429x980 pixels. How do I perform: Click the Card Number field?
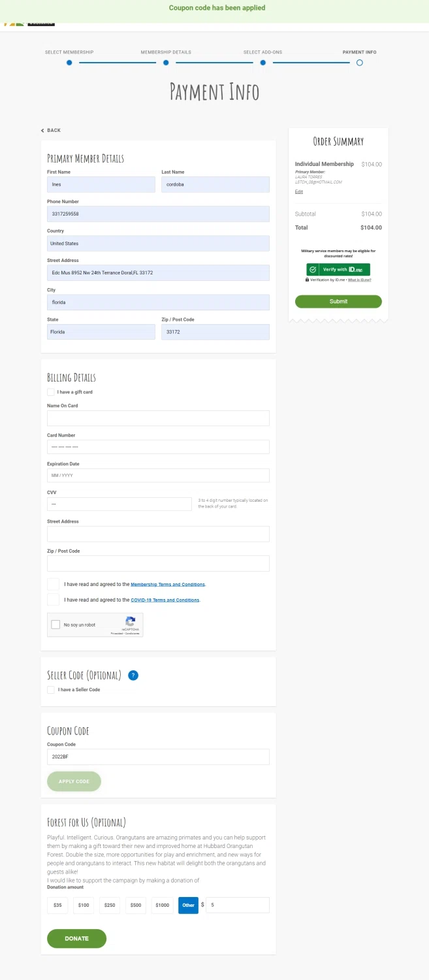point(158,447)
